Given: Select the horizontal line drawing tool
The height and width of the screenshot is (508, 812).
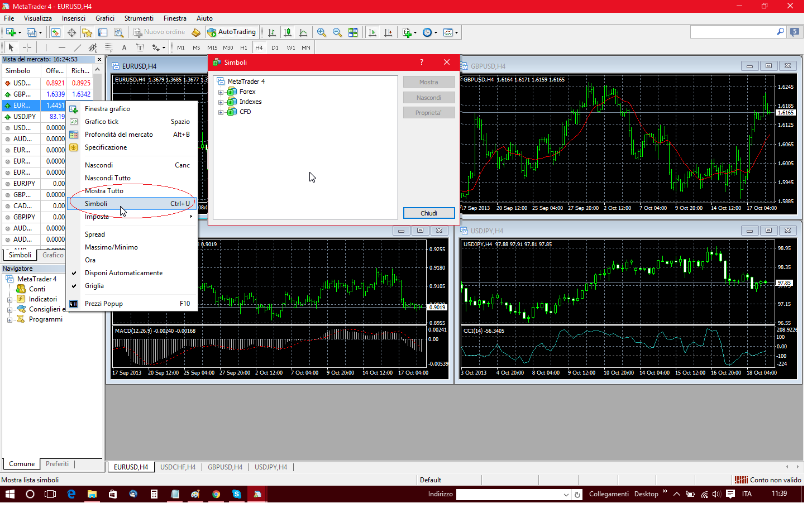Looking at the screenshot, I should (x=61, y=47).
